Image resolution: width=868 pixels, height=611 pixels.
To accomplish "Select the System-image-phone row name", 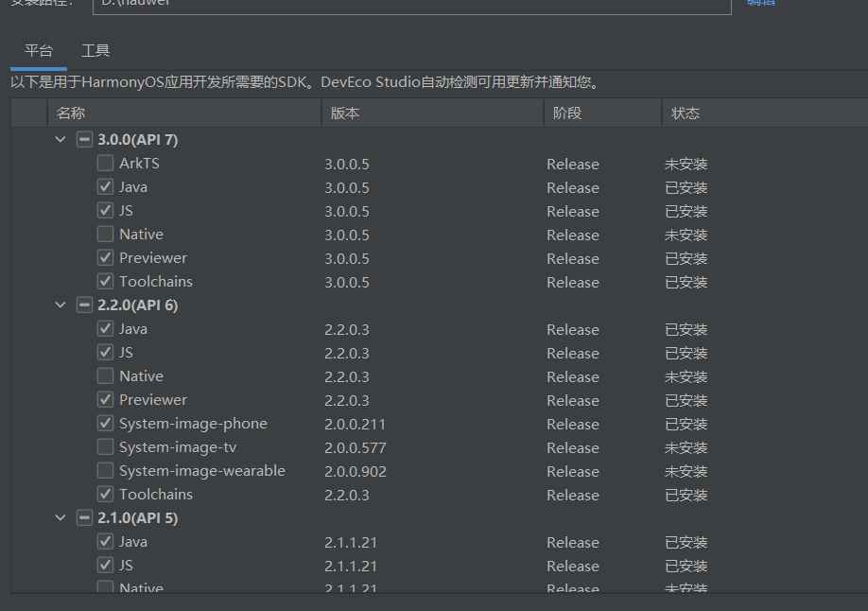I will pos(193,424).
